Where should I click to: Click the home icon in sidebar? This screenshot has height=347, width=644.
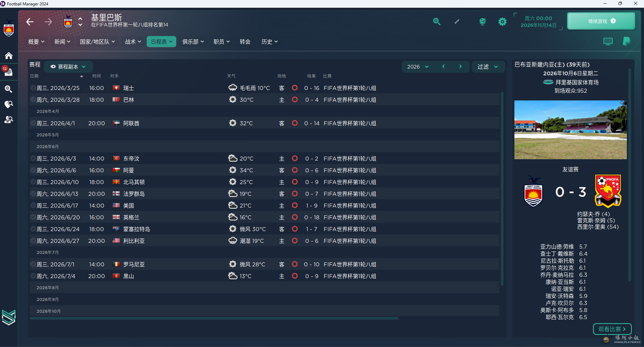[x=9, y=55]
